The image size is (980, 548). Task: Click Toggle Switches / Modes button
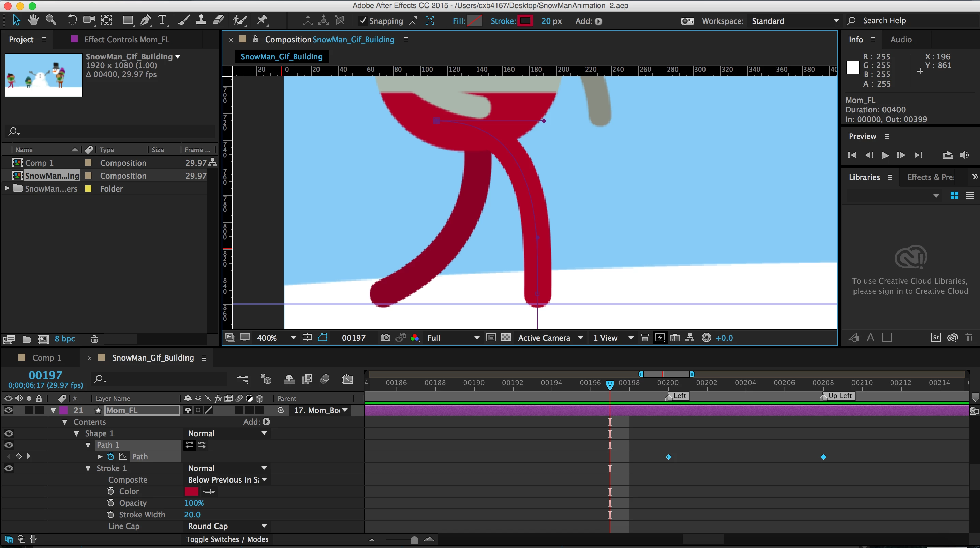227,539
